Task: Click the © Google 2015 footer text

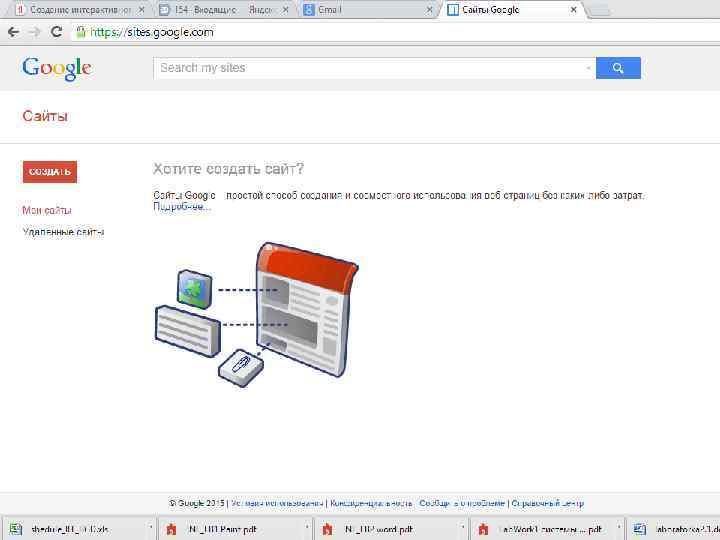Action: coord(197,503)
